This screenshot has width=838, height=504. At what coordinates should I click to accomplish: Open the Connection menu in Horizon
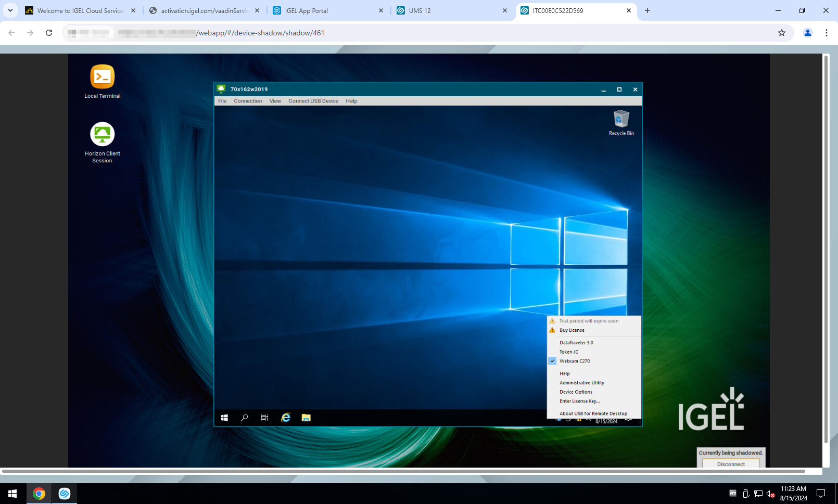coord(248,101)
